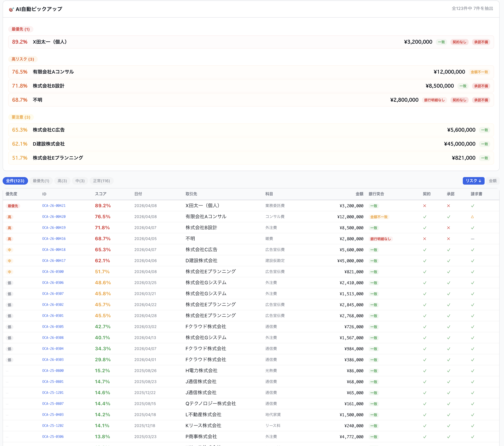
Task: Open the 株式会社C広告 pickup card
Action: (251, 130)
